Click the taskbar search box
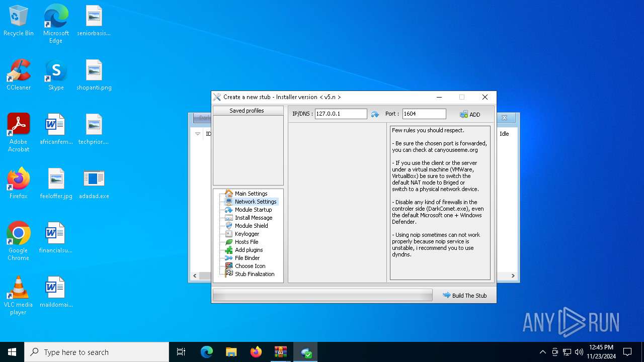The image size is (644, 362). (x=97, y=352)
